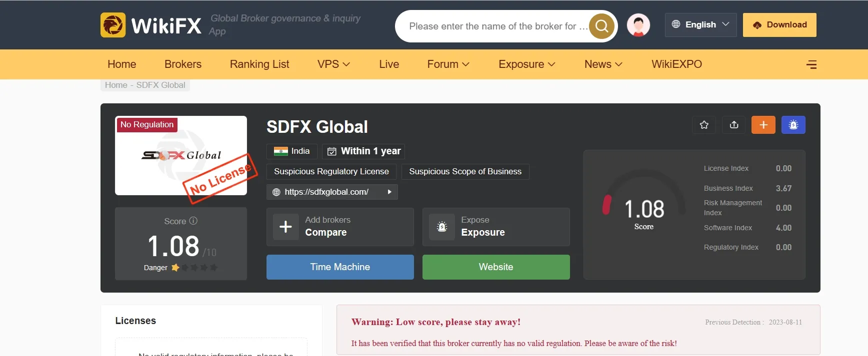Go to Home in navigation bar
Image resolution: width=868 pixels, height=356 pixels.
(122, 64)
